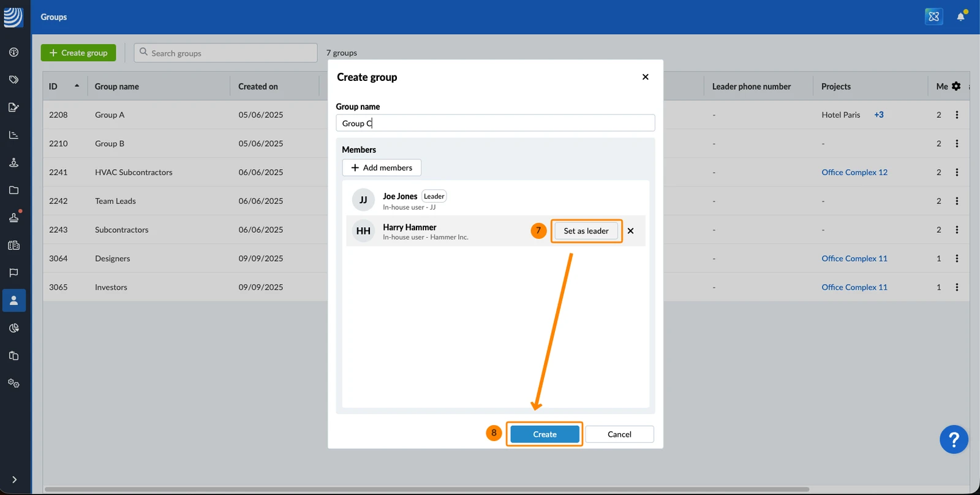Select the "Group B" name cell

click(x=110, y=143)
